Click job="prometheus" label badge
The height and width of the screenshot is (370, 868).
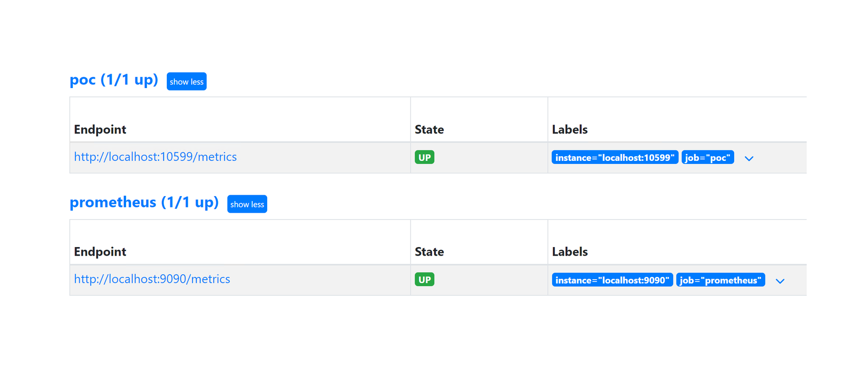coord(720,280)
